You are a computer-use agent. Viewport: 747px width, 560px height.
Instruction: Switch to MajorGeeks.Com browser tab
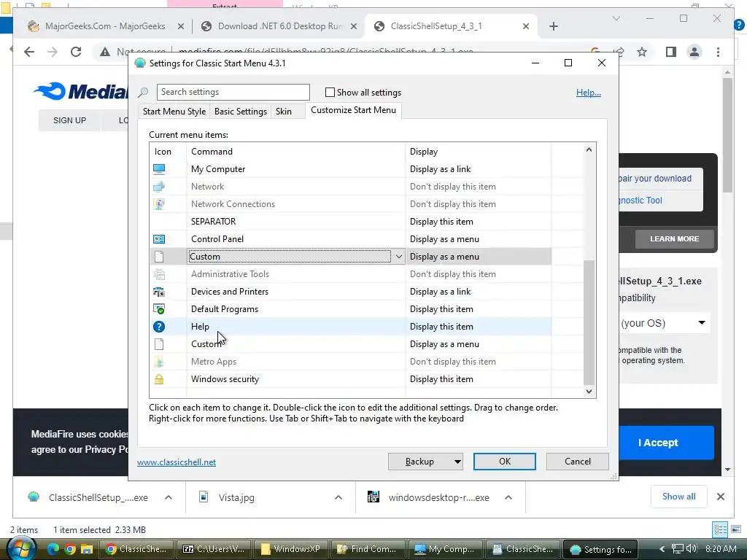[105, 26]
